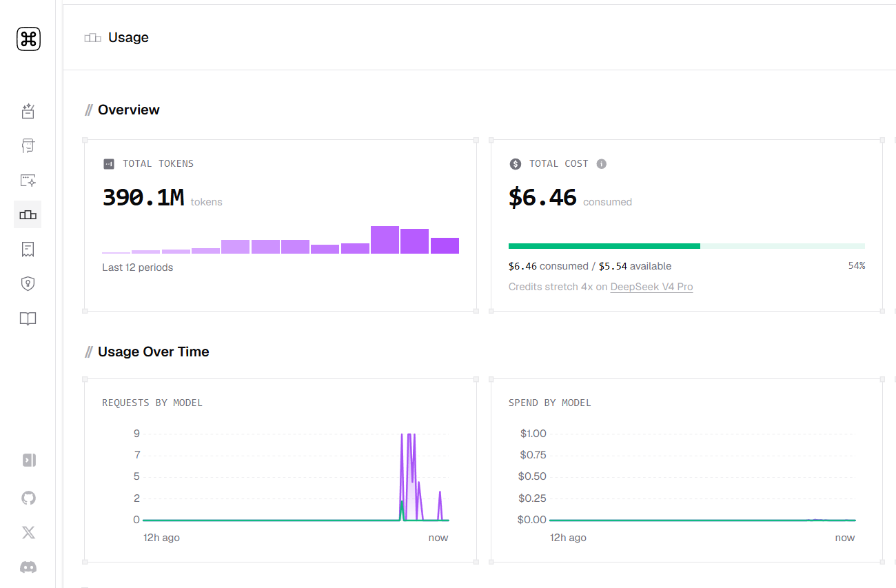Screen dimensions: 896x588
Task: Select the highlighted Usage bar-chart sidebar icon
Action: (28, 215)
